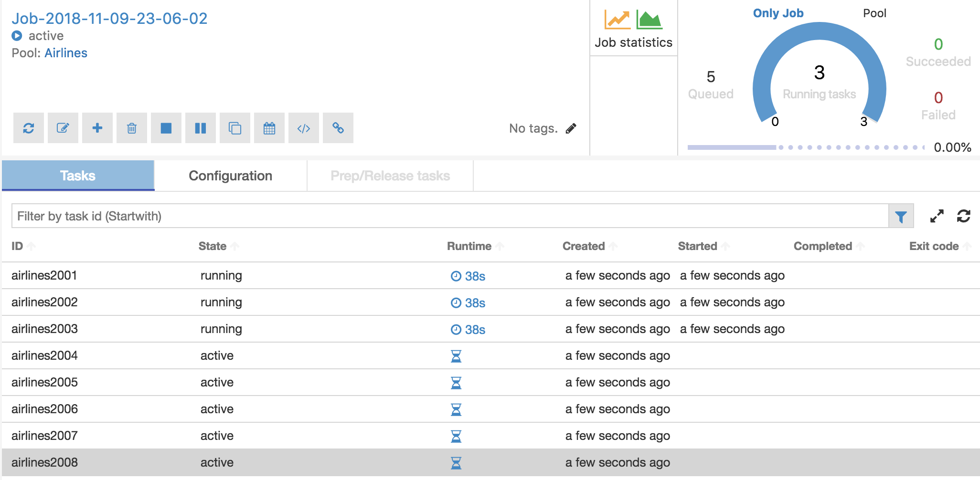Refresh the job details
This screenshot has width=980, height=480.
coord(29,128)
